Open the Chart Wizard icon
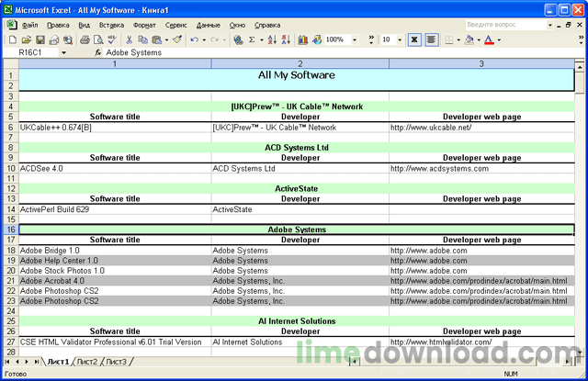Screen dimensions: 588x381 tap(302, 39)
